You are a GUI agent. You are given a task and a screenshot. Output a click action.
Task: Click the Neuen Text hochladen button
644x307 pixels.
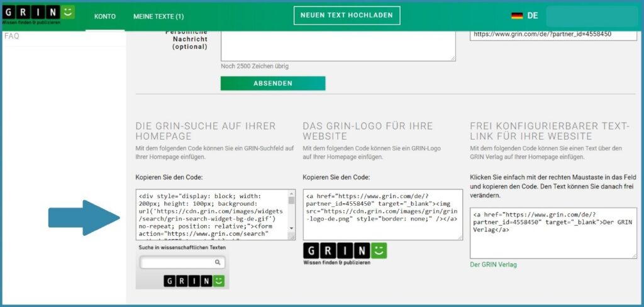coord(347,16)
